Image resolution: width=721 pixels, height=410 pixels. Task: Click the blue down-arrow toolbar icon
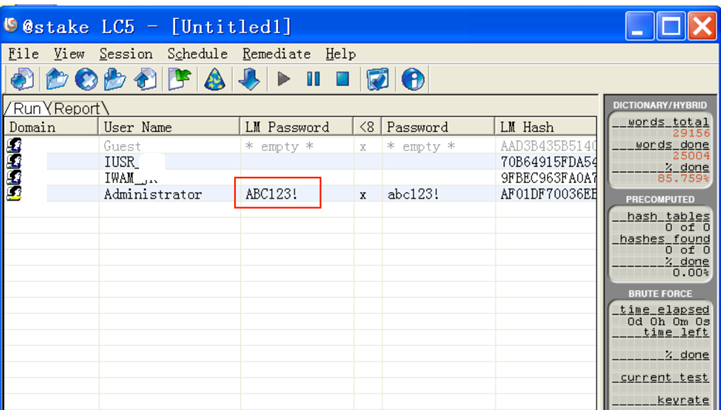249,80
